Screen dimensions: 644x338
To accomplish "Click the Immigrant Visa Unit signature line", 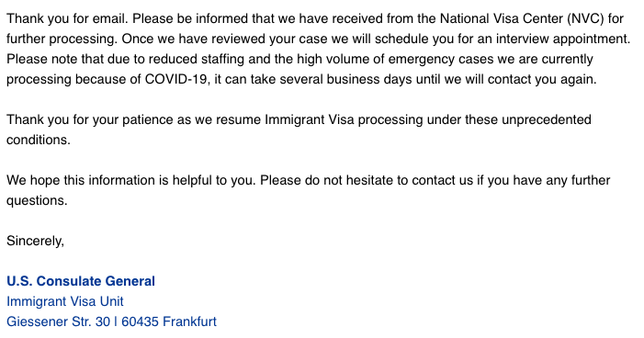I will point(65,301).
